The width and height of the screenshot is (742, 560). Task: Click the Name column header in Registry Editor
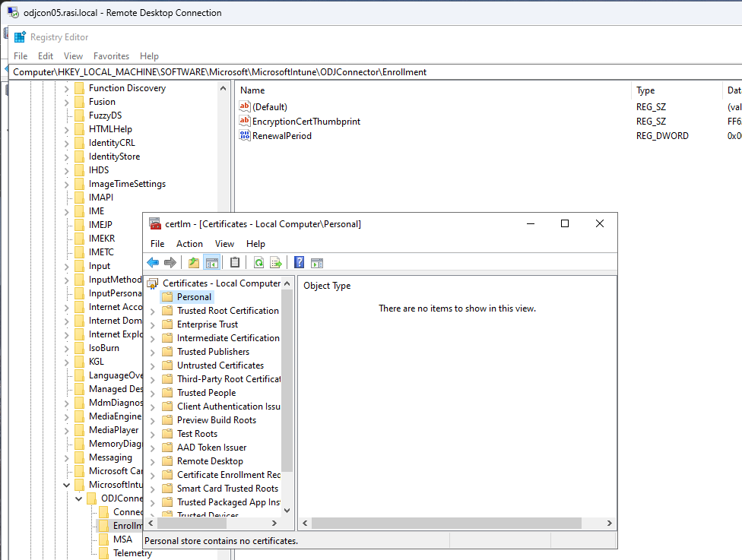pos(252,90)
